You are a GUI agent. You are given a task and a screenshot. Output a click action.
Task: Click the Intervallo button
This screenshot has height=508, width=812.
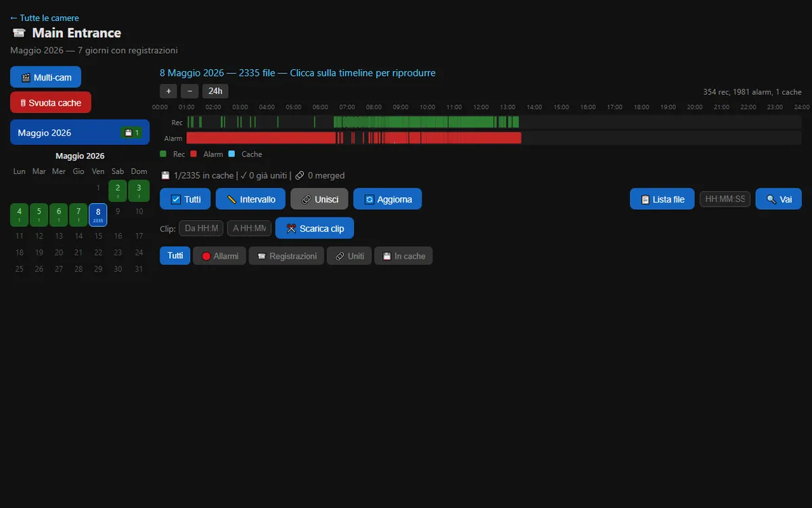pyautogui.click(x=250, y=199)
